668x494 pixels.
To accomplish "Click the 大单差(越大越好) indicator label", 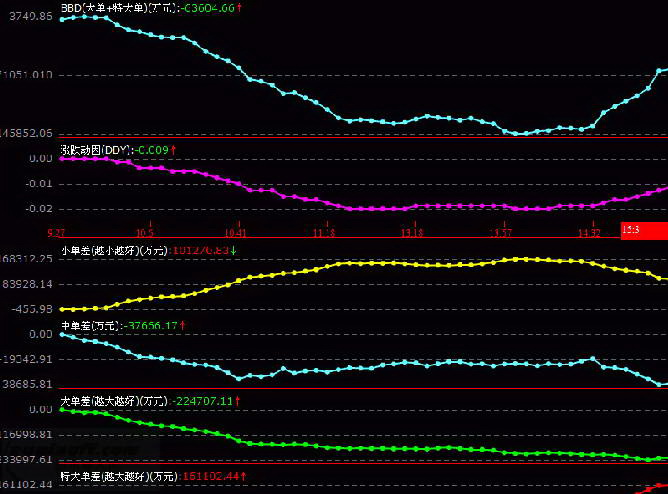I will coord(115,401).
